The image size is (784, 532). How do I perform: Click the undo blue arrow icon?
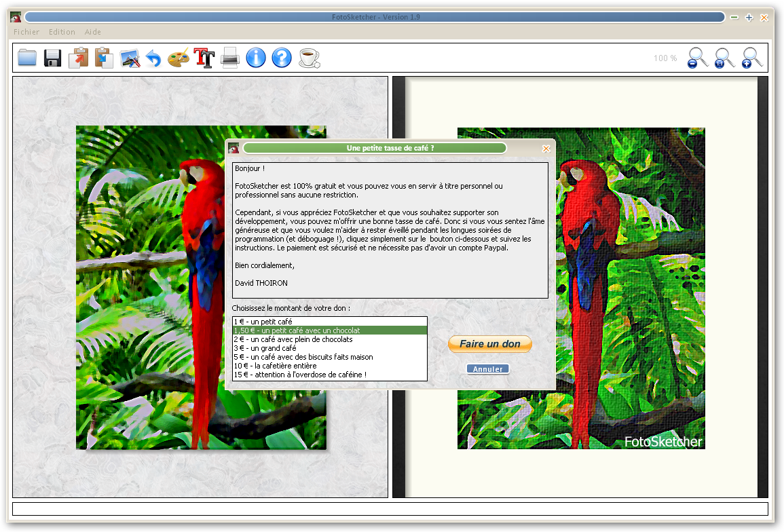click(153, 58)
